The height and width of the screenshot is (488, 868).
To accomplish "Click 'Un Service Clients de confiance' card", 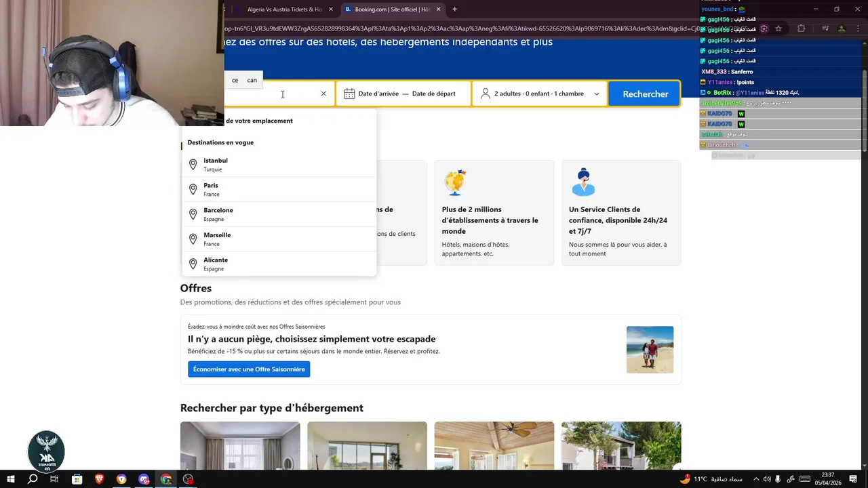I will coord(621,213).
